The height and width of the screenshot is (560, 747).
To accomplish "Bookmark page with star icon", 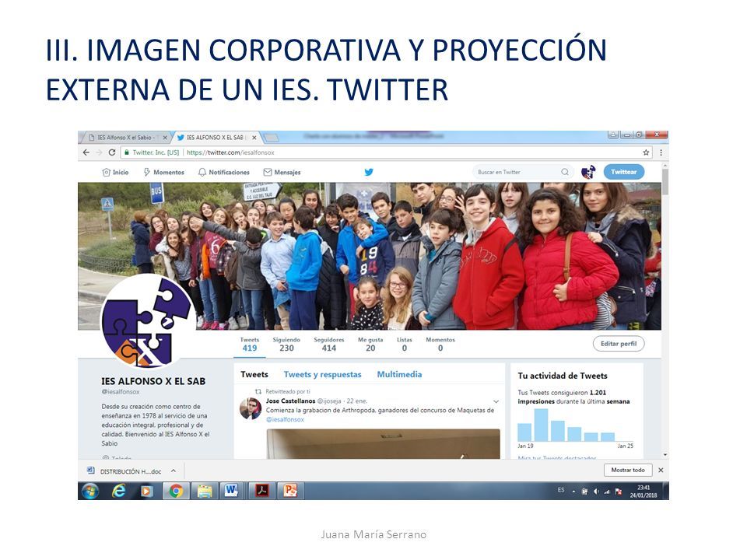I will click(x=646, y=152).
